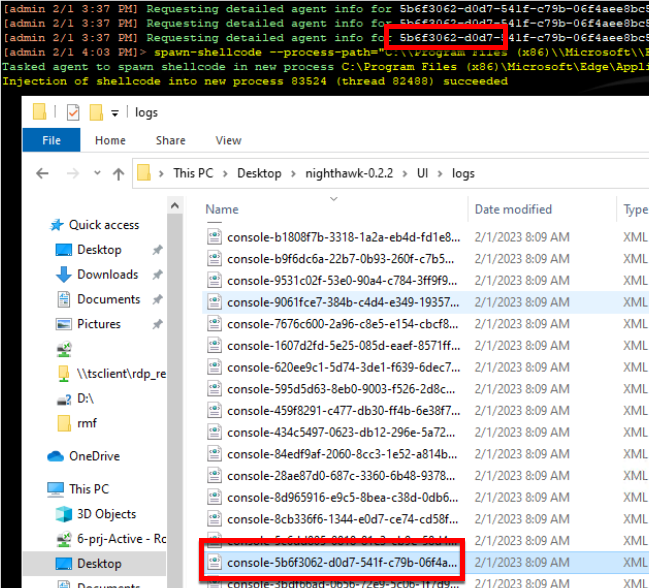Click the Up arrow navigation button
The image size is (649, 588).
pos(116,174)
